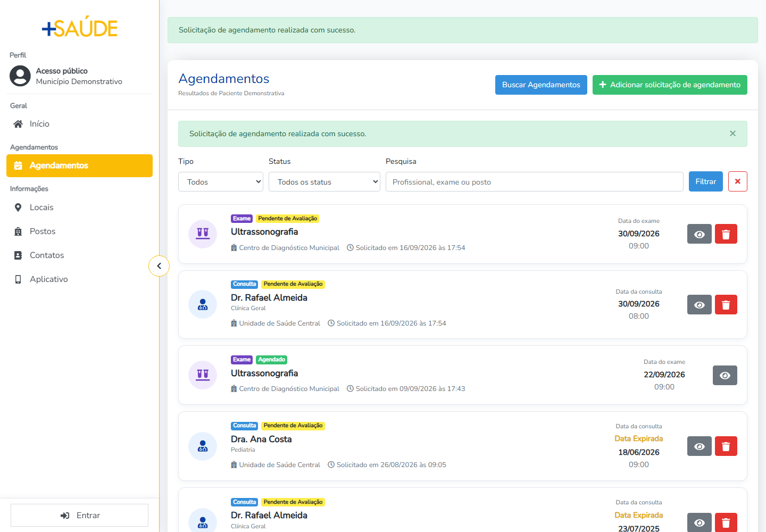Open Locais in the sidebar
This screenshot has width=766, height=532.
80,207
